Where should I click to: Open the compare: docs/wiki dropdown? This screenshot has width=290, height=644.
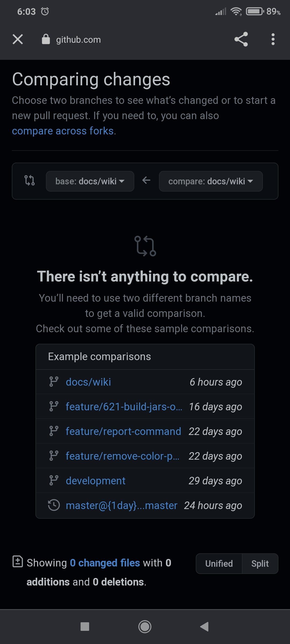click(211, 181)
